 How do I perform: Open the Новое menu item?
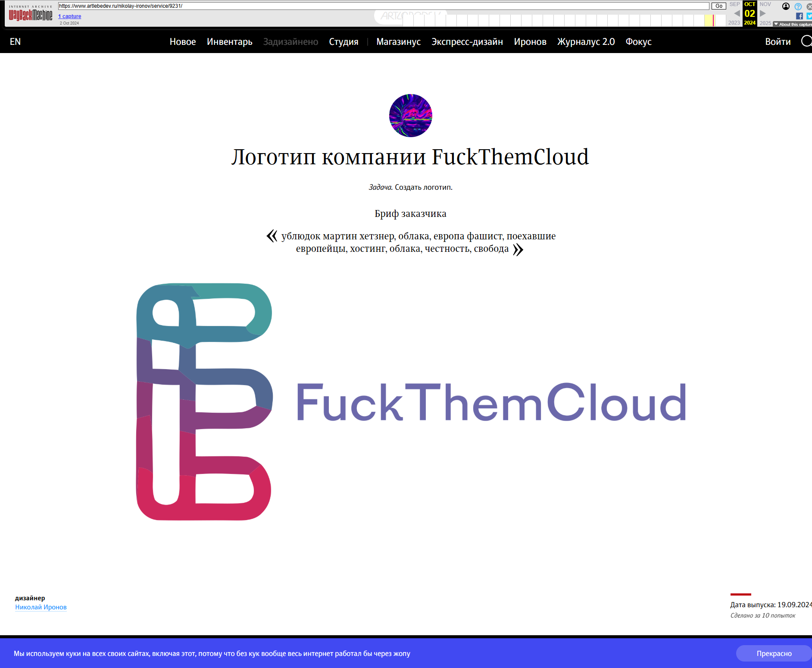183,42
